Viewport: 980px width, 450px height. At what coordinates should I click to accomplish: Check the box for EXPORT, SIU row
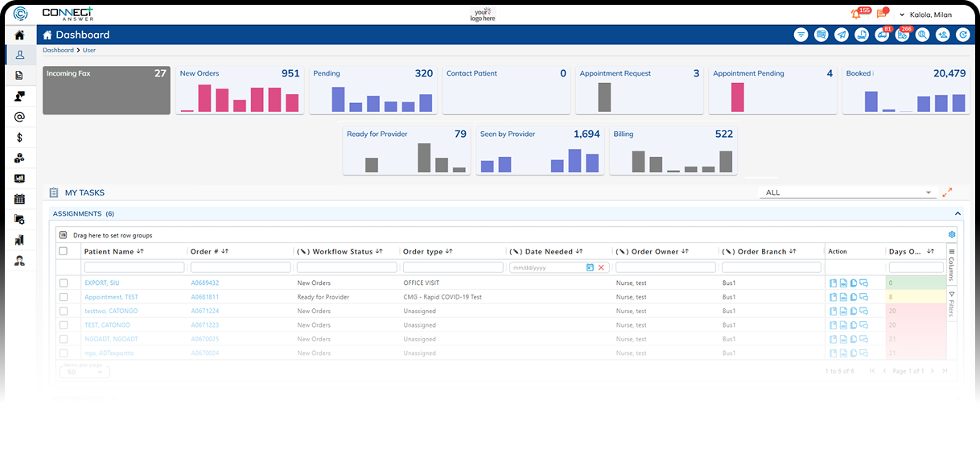(64, 283)
